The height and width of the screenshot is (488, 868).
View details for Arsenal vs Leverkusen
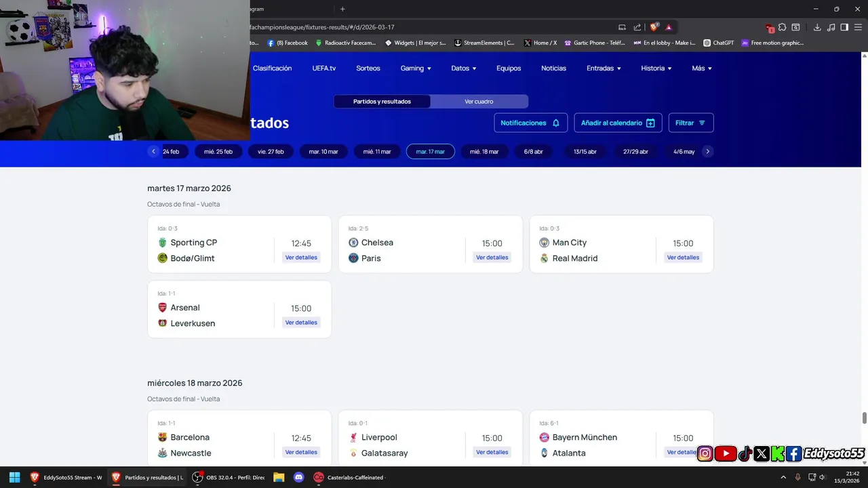pyautogui.click(x=301, y=323)
